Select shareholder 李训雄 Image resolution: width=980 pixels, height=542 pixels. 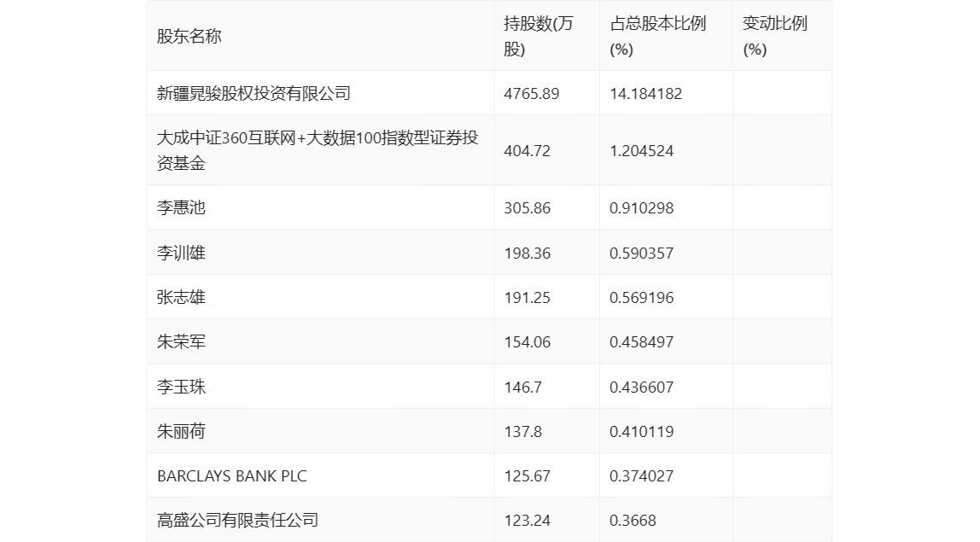click(181, 254)
